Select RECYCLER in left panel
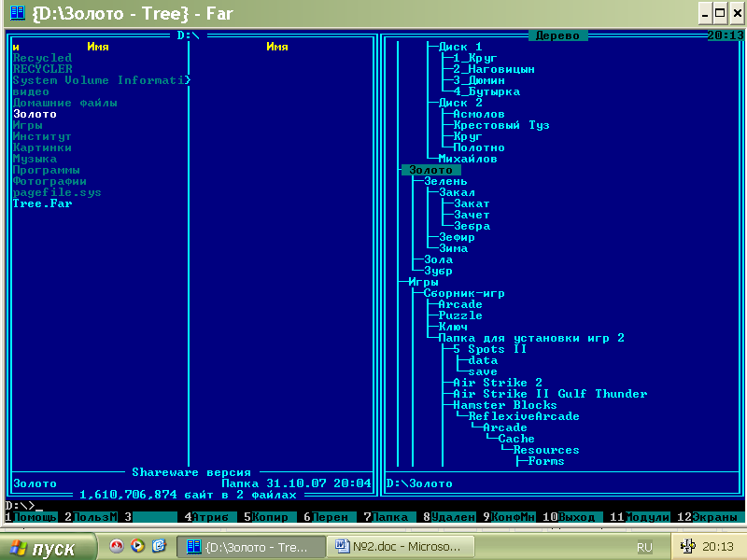This screenshot has width=747, height=560. coord(42,69)
